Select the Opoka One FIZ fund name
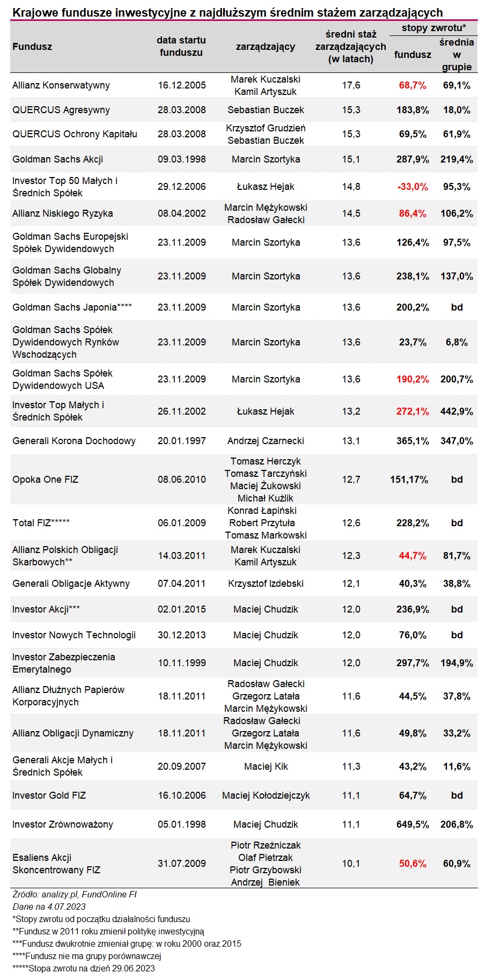 click(x=46, y=480)
